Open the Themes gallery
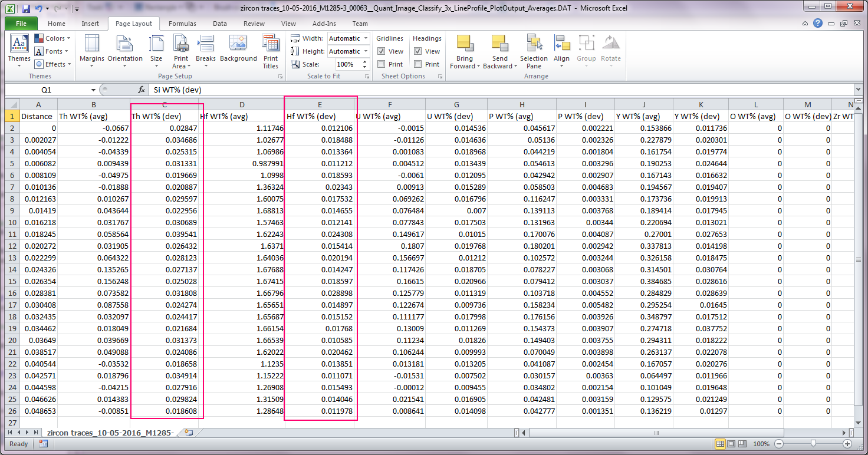The height and width of the screenshot is (455, 868). (19, 50)
